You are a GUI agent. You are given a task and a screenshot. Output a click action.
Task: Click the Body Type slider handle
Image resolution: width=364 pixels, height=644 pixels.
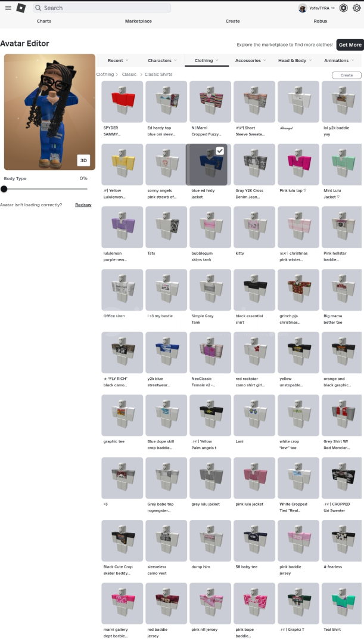click(4, 189)
